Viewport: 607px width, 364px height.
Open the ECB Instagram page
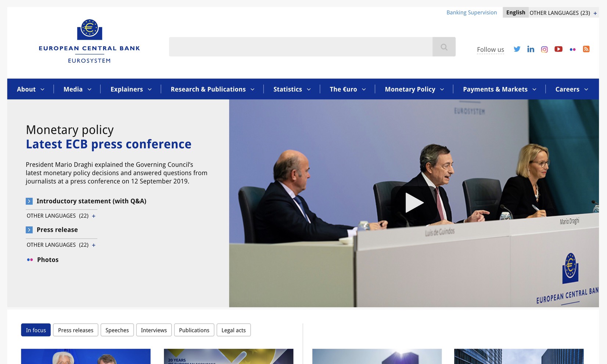(545, 49)
